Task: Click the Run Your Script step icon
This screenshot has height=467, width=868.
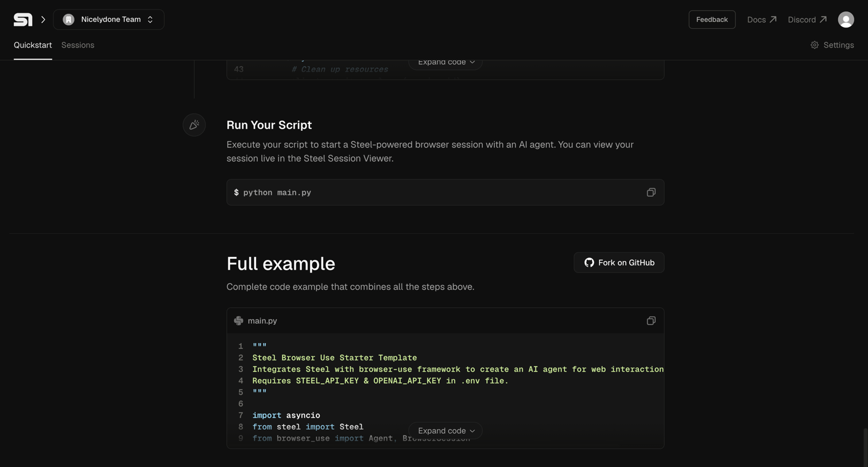Action: pos(194,125)
